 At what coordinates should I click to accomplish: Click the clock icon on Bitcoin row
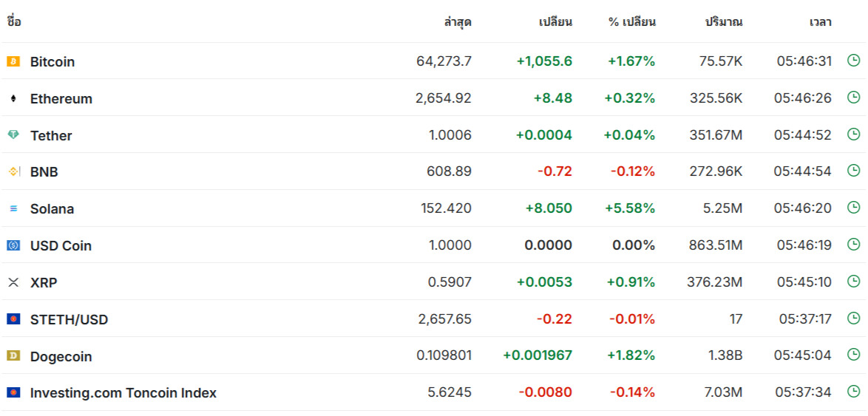click(x=854, y=61)
